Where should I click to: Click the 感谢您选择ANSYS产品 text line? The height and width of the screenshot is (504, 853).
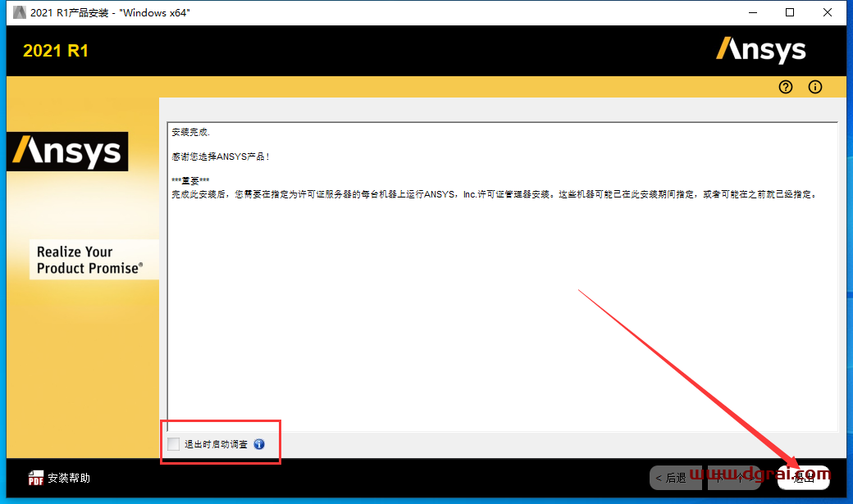pos(221,157)
